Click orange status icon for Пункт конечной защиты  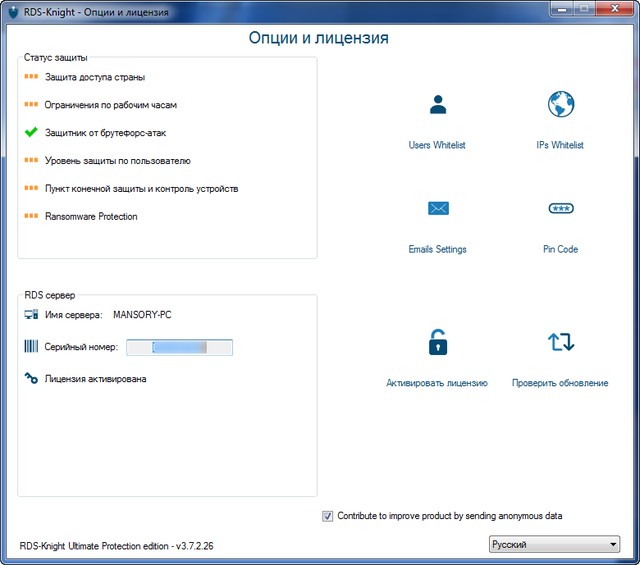tap(31, 188)
